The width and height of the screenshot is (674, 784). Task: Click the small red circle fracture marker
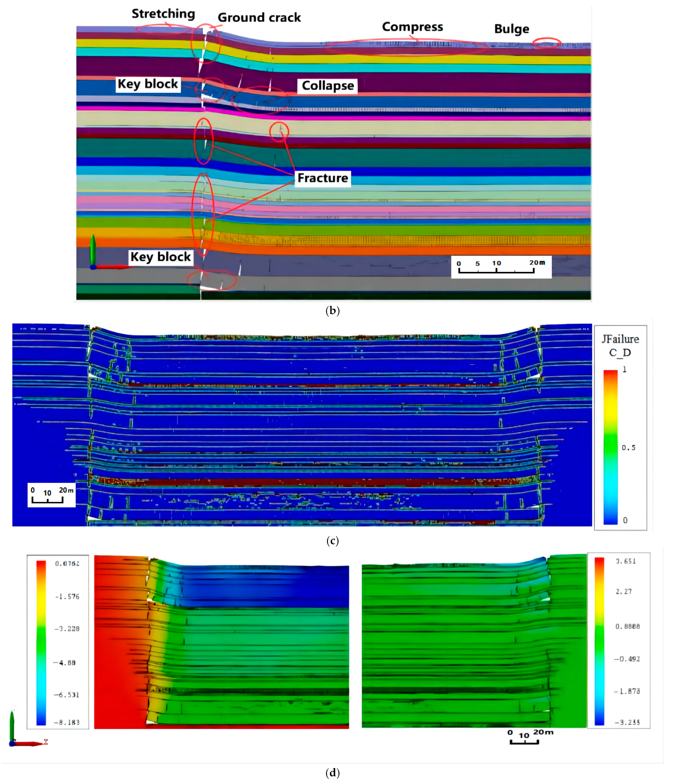coord(279,132)
